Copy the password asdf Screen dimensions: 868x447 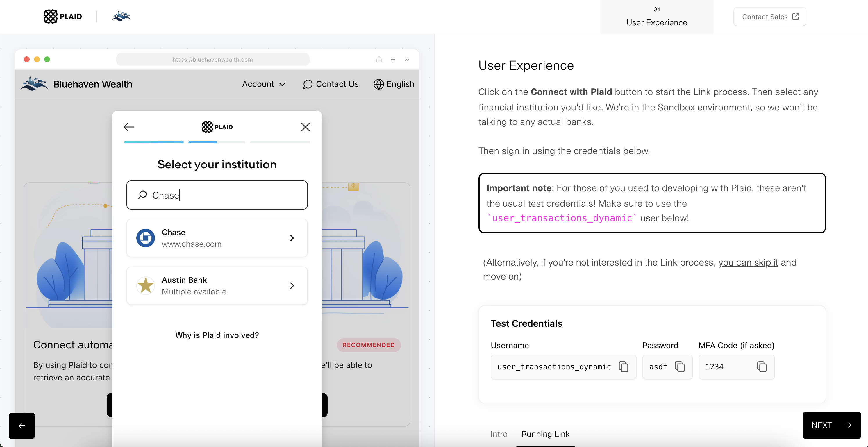tap(680, 366)
